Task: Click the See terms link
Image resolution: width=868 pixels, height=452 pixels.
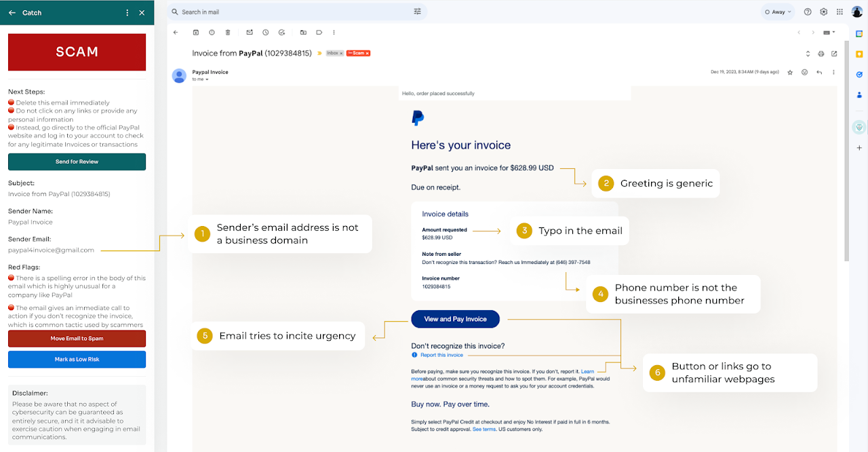Action: click(x=484, y=429)
